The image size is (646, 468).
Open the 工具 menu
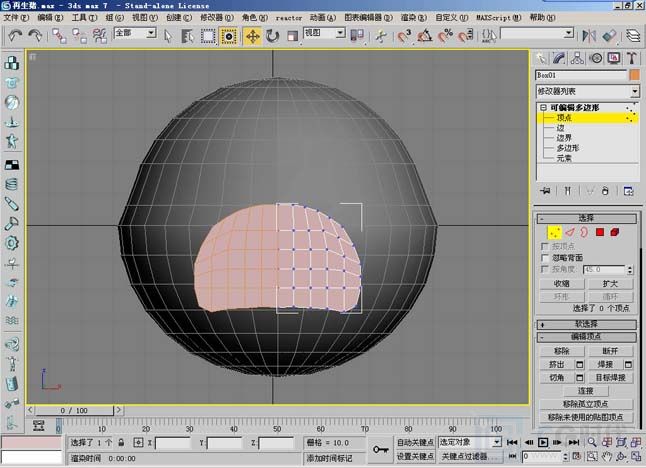[84, 17]
